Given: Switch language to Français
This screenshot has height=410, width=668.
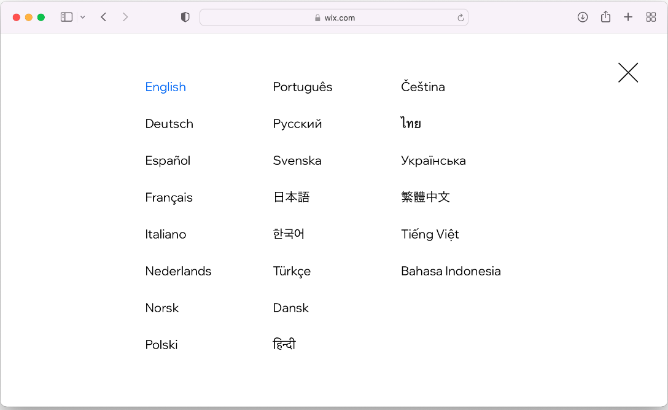Looking at the screenshot, I should click(x=168, y=198).
